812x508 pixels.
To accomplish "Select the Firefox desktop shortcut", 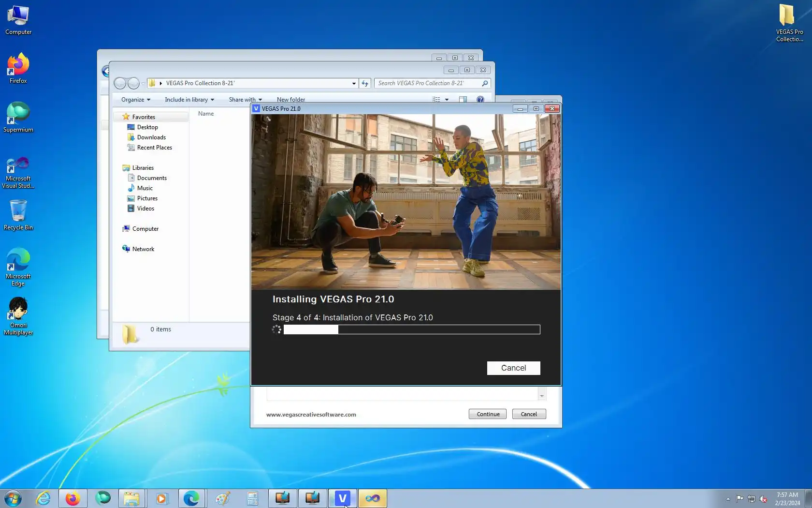I will (18, 68).
